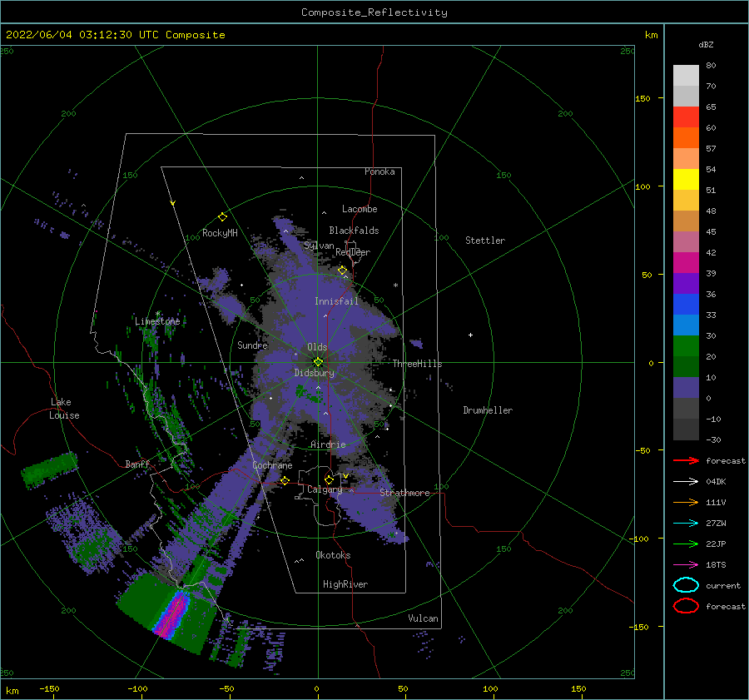Click the yellow diamond marker below RedDeer

pos(343,271)
